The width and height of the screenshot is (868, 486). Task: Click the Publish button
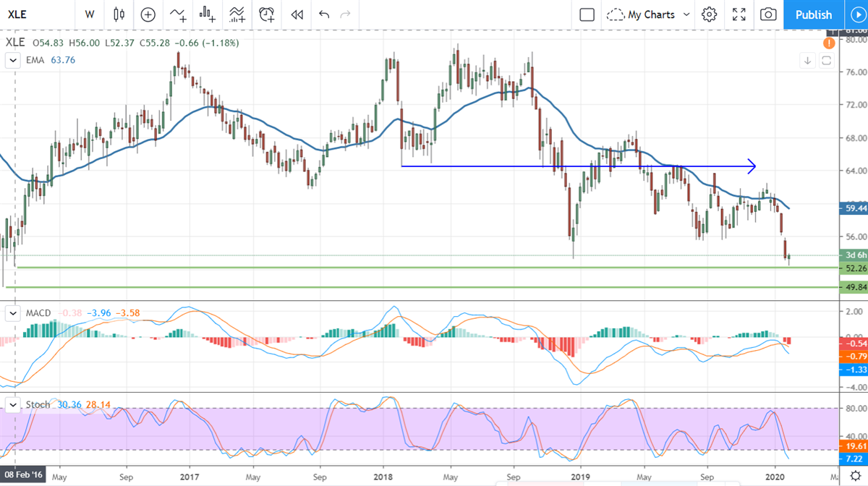(814, 14)
